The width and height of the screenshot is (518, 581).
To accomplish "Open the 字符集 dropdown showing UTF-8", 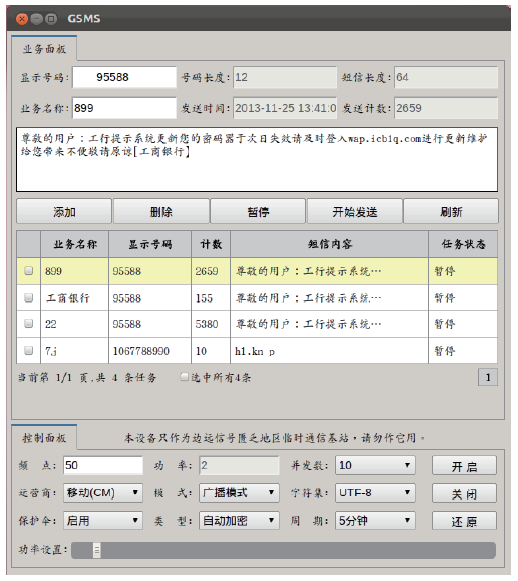I will [x=375, y=493].
